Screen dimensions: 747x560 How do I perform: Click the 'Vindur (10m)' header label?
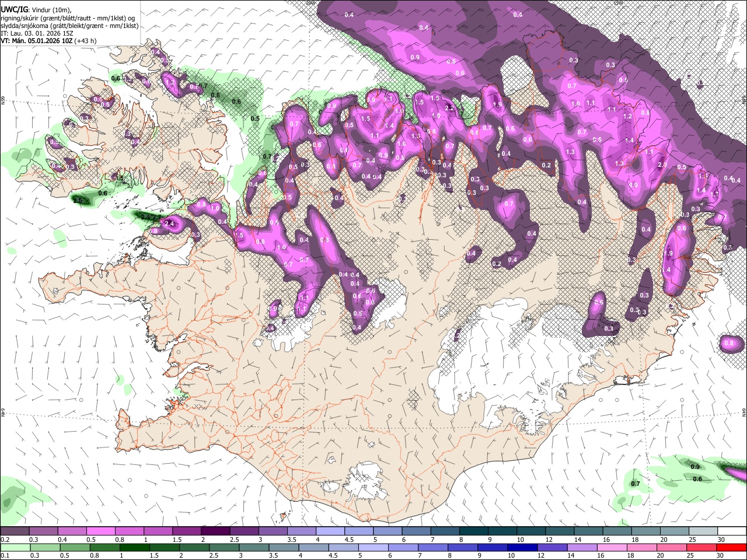[51, 10]
